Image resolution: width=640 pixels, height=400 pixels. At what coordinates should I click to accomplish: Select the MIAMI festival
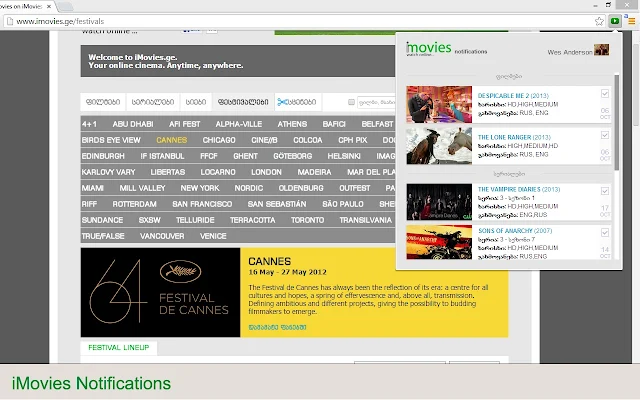tap(92, 188)
